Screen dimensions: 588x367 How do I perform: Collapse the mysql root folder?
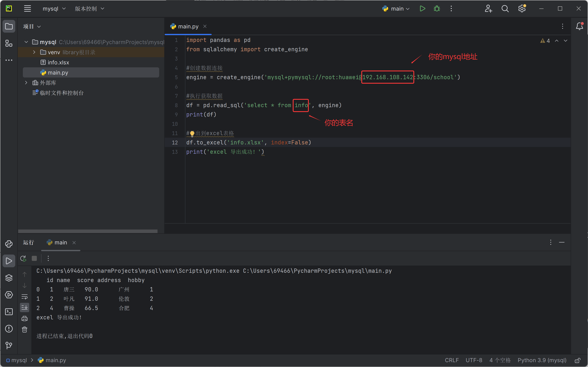pos(26,42)
